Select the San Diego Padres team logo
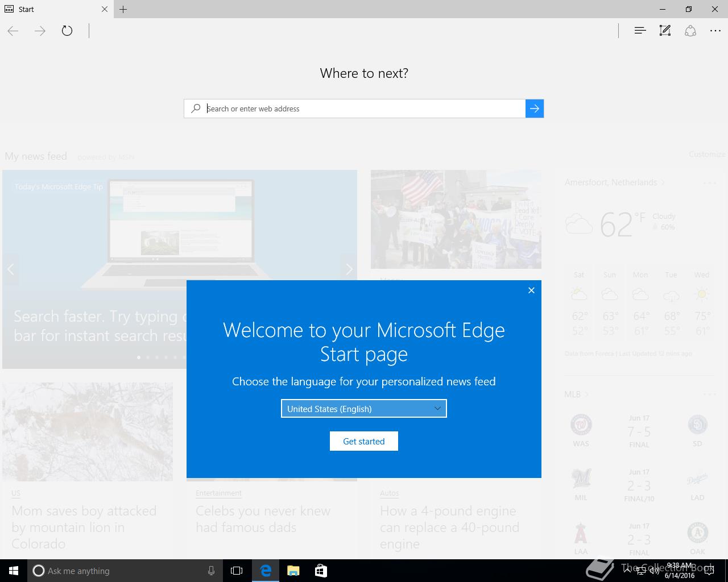Image resolution: width=728 pixels, height=582 pixels. [697, 425]
